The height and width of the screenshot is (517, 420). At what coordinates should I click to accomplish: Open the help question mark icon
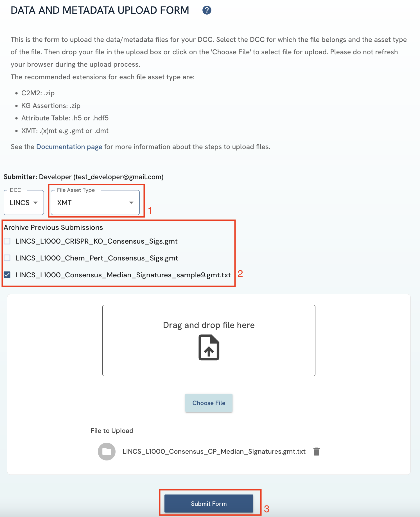(207, 10)
